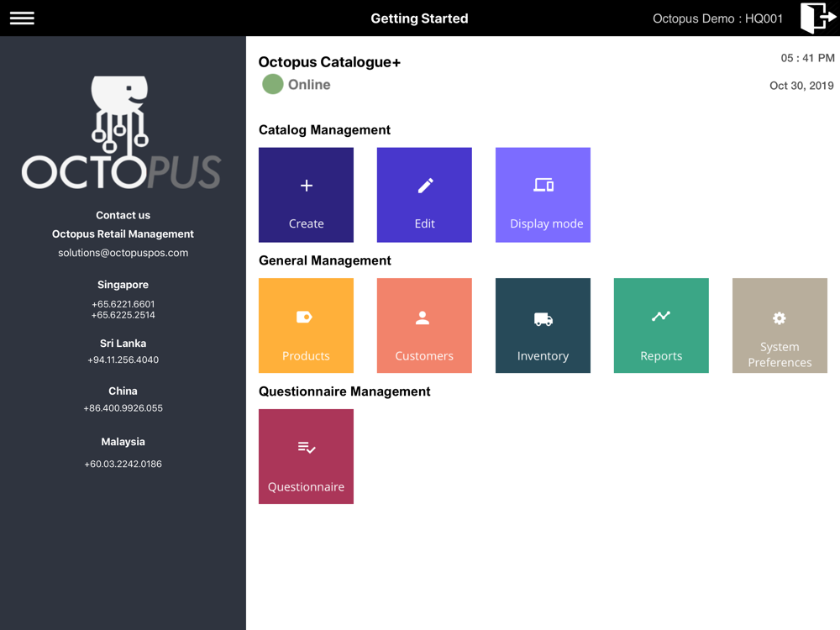Click the Contact us label
Image resolution: width=840 pixels, height=630 pixels.
click(123, 215)
